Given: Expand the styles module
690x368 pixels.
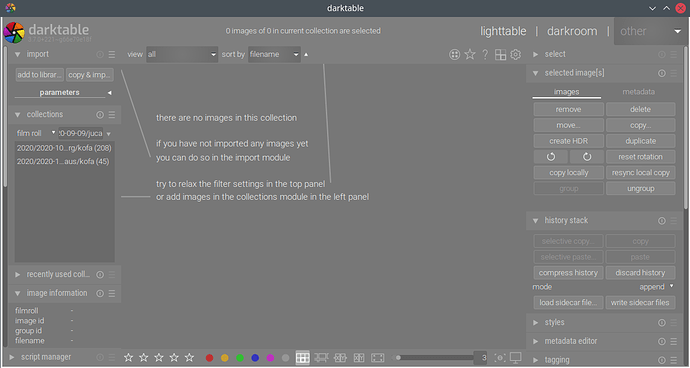Looking at the screenshot, I should (x=536, y=323).
